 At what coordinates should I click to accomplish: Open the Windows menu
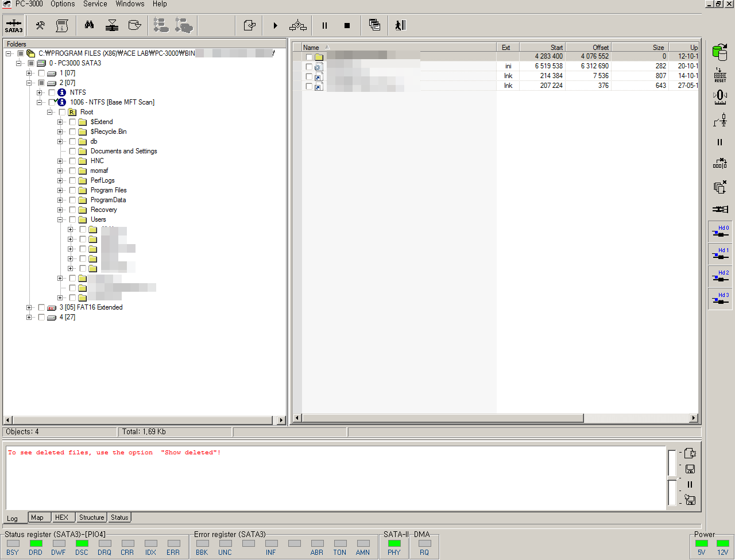130,4
